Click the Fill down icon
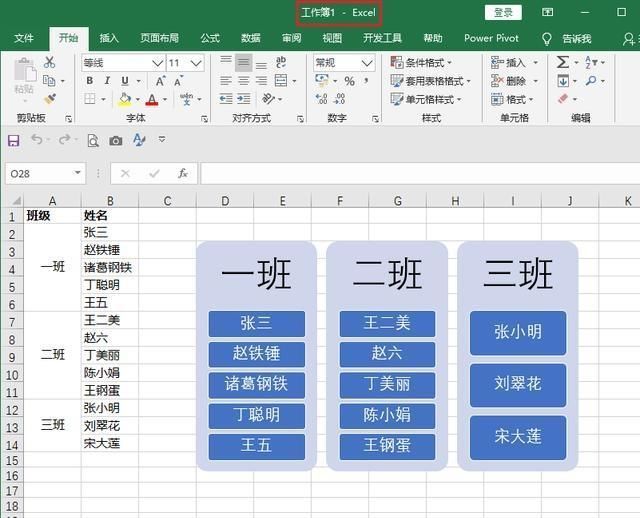 pyautogui.click(x=563, y=81)
